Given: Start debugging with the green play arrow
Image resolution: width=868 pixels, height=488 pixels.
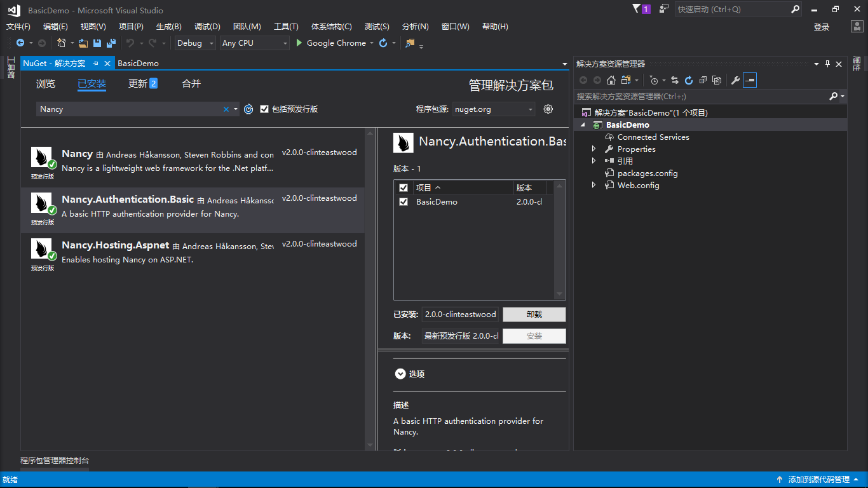Looking at the screenshot, I should coord(301,43).
